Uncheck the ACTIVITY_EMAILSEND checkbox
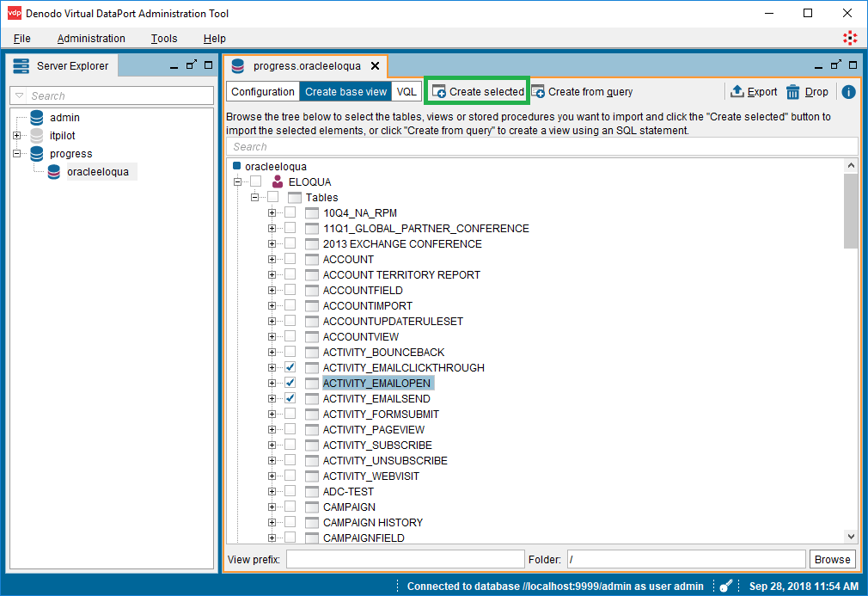 [x=290, y=399]
